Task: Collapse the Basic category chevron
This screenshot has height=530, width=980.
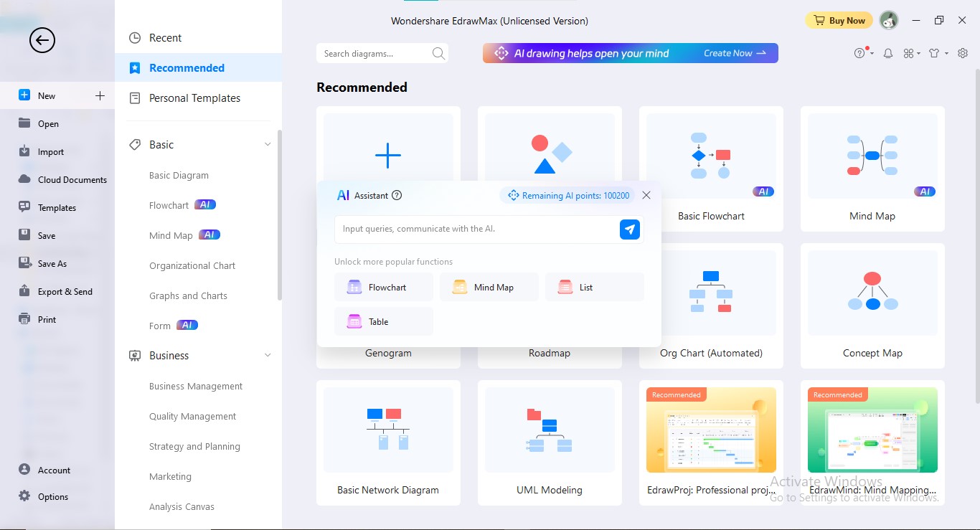Action: (268, 145)
